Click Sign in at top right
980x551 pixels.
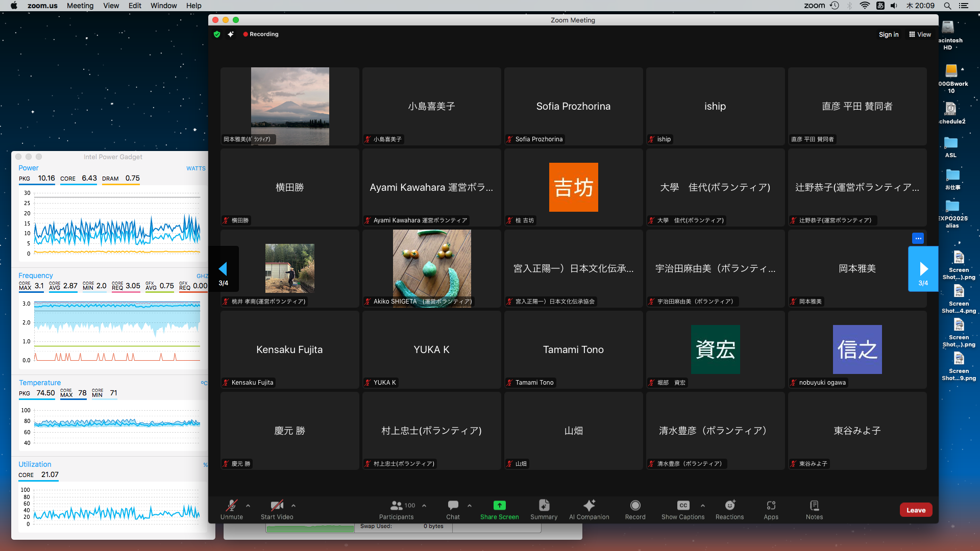pos(889,35)
